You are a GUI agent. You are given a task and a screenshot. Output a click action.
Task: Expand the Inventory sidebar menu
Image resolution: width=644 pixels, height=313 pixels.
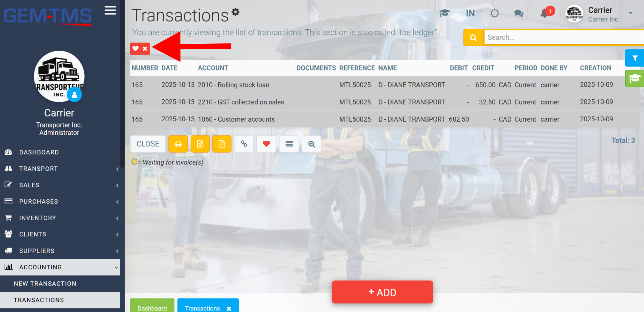click(60, 218)
